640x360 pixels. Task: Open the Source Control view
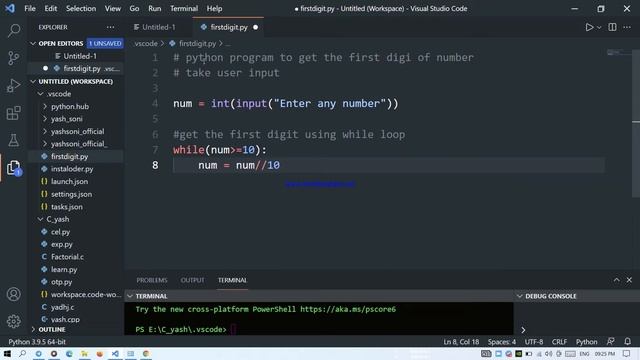(x=13, y=58)
